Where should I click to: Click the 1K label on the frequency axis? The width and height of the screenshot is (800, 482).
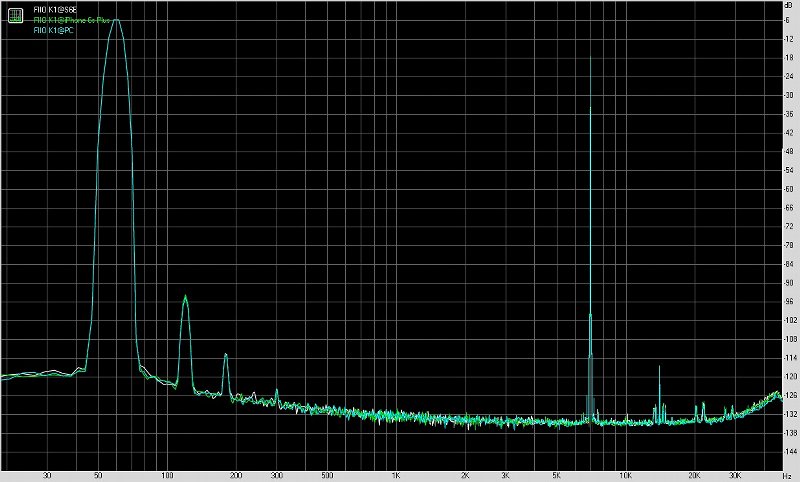tap(395, 475)
